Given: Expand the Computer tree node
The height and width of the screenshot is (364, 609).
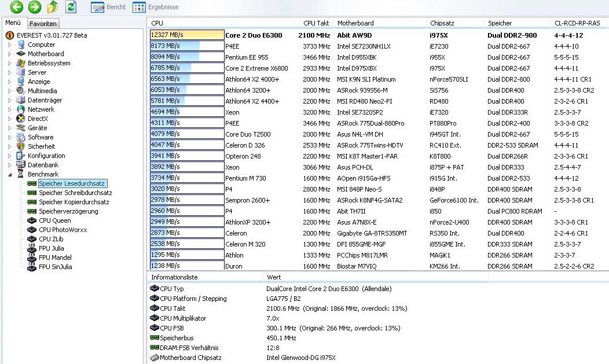Looking at the screenshot, I should click(x=10, y=45).
